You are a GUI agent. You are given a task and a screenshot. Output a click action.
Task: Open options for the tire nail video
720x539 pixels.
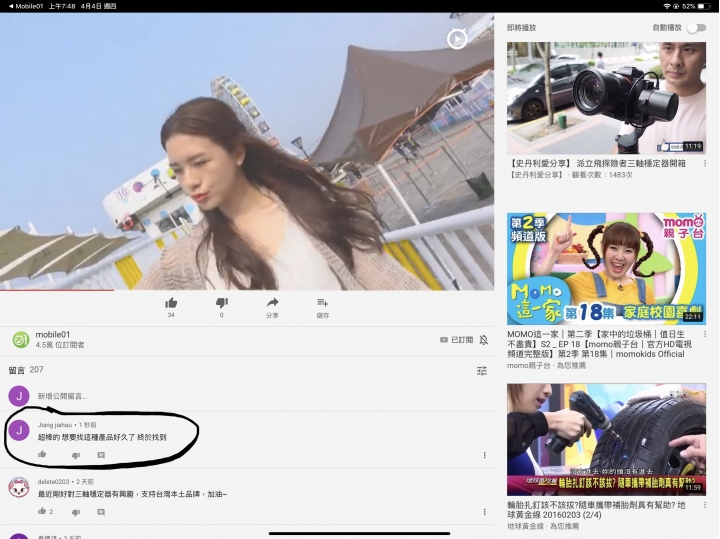tap(705, 505)
